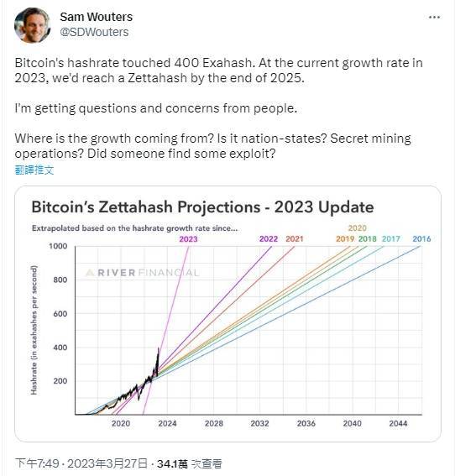
Task: Open Sam Wouters display name link
Action: coord(97,17)
